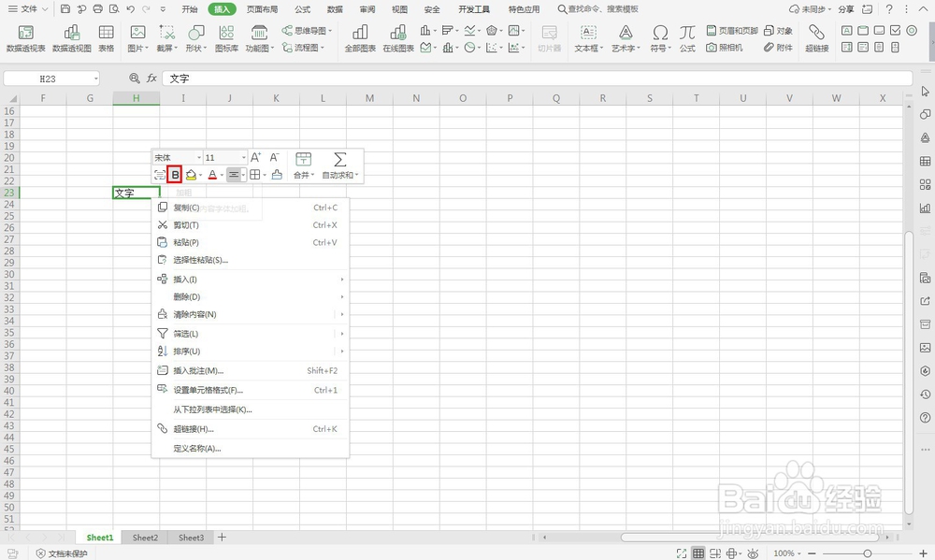Increase font size with A+ button
Viewport: 935px width, 560px height.
tap(255, 157)
